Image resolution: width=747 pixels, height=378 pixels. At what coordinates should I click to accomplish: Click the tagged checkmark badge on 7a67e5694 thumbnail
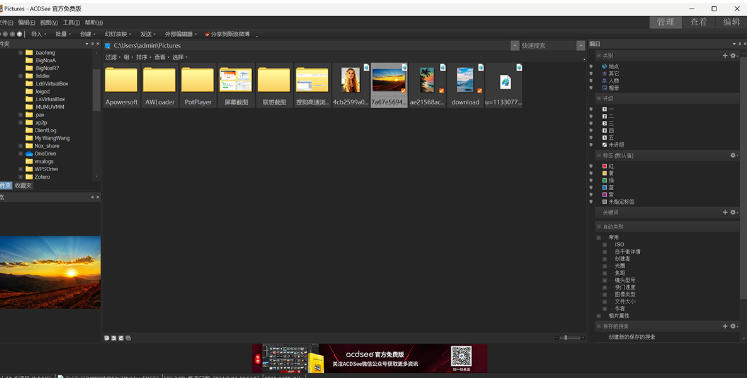[404, 91]
